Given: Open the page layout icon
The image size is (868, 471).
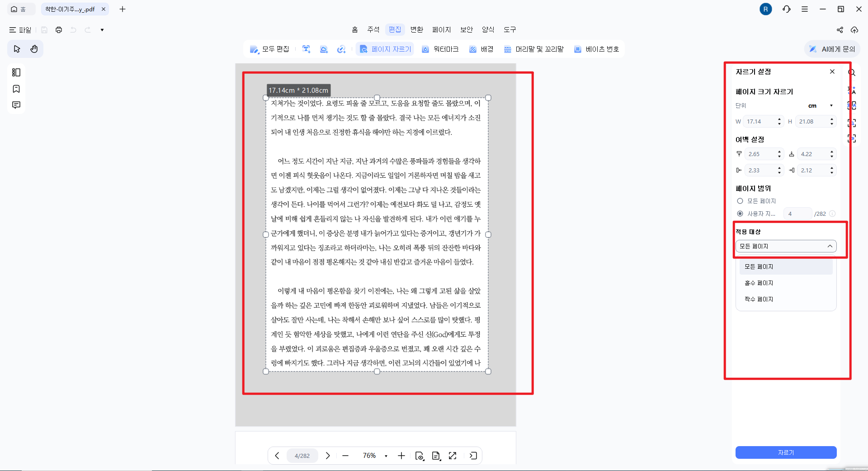Looking at the screenshot, I should point(436,456).
